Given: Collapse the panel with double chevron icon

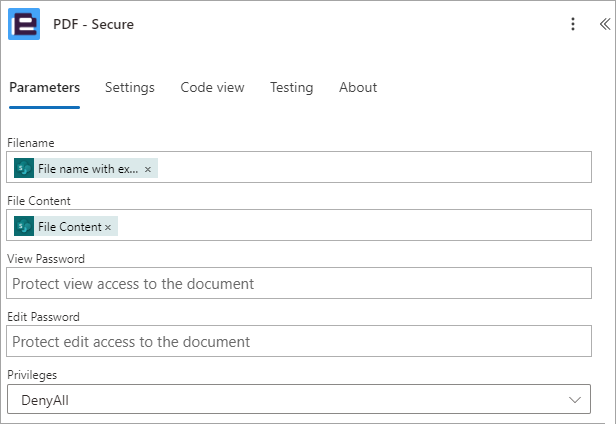Looking at the screenshot, I should [605, 24].
